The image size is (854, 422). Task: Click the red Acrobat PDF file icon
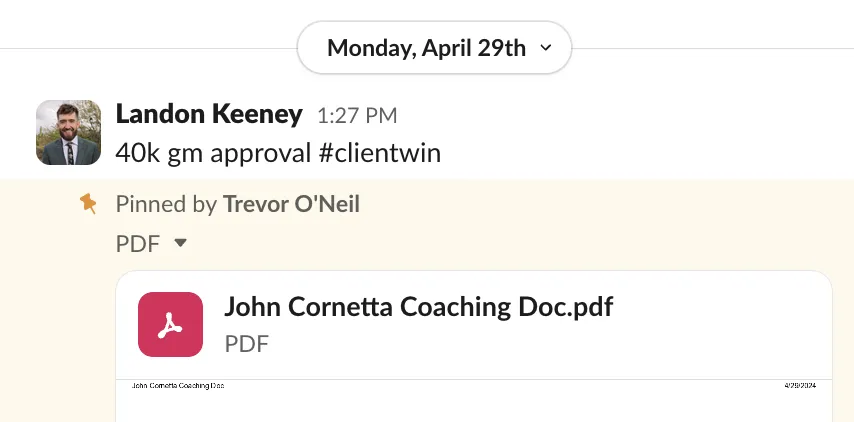pos(170,324)
